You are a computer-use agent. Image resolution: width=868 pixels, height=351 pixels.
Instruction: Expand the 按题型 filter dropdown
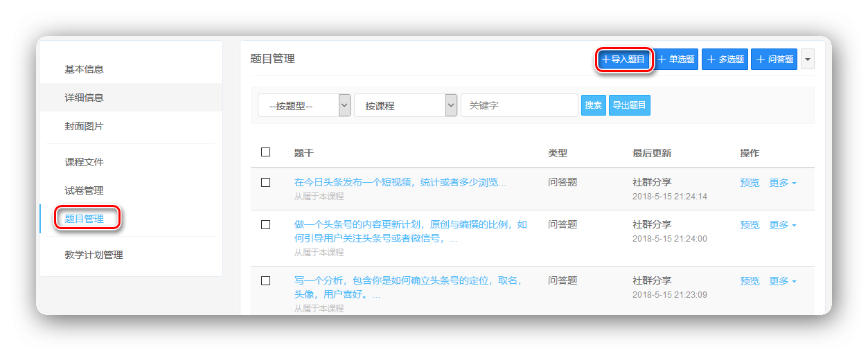point(303,105)
